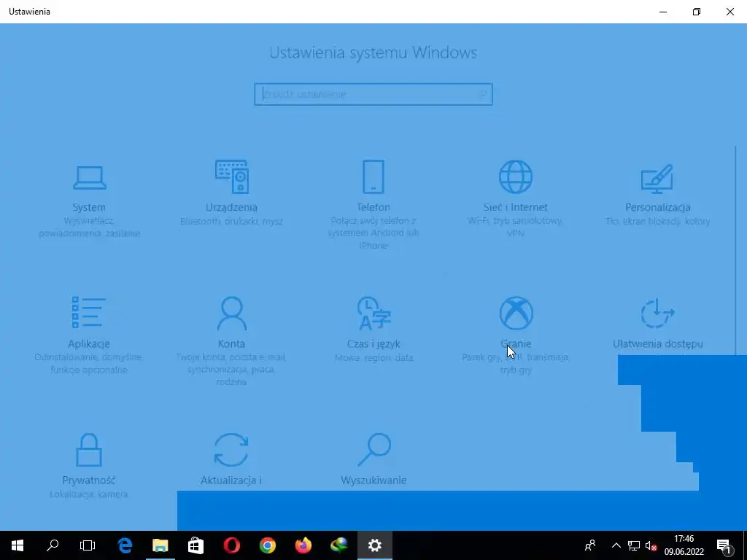747x560 pixels.
Task: Click 'Bluetooth, drukarki, mysz' description text
Action: pyautogui.click(x=231, y=222)
